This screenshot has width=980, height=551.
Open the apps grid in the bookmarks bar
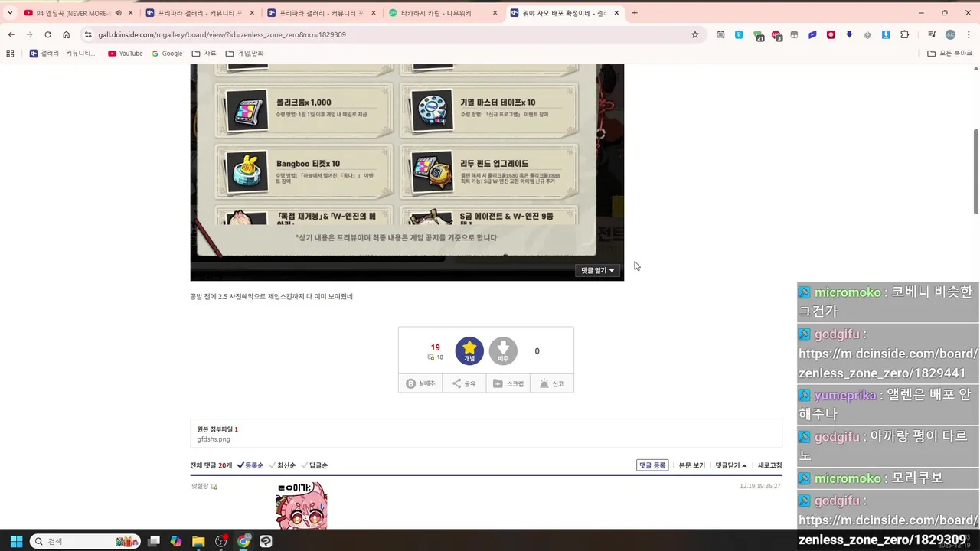(x=10, y=54)
